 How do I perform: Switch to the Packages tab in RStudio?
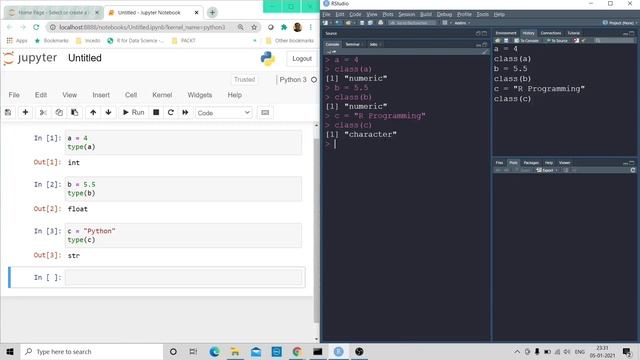[x=531, y=163]
